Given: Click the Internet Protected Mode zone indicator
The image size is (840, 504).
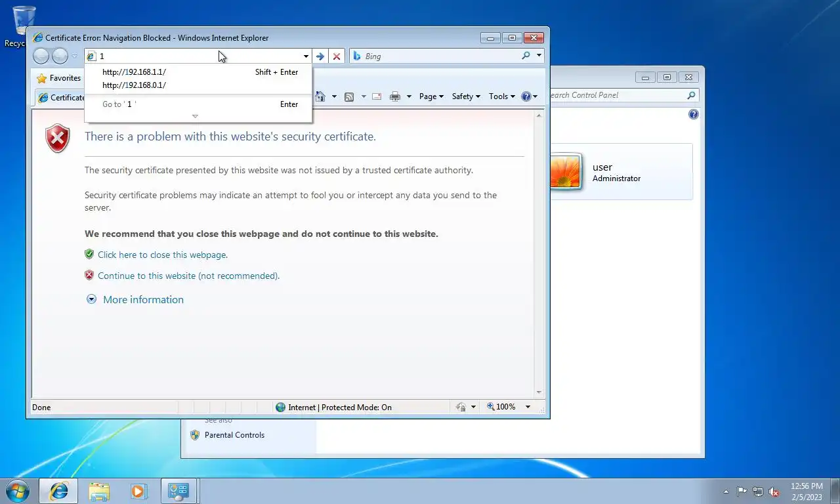Looking at the screenshot, I should (333, 408).
